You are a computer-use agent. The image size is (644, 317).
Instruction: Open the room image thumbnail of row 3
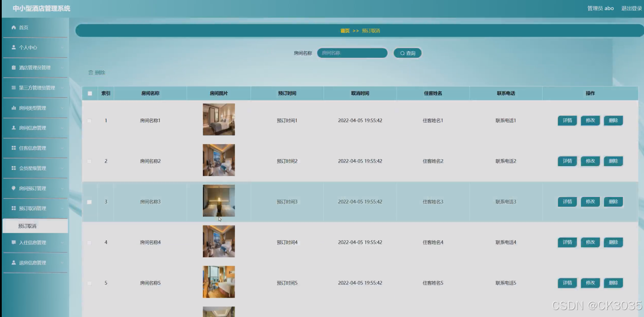pos(219,201)
